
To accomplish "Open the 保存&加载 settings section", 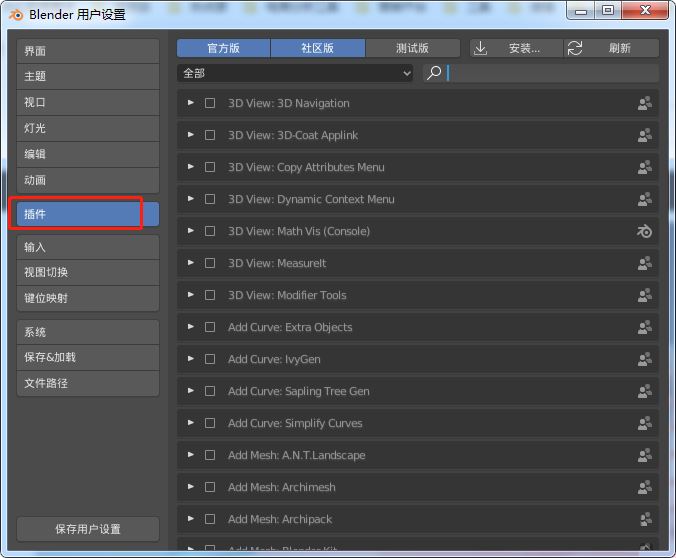I will [88, 357].
